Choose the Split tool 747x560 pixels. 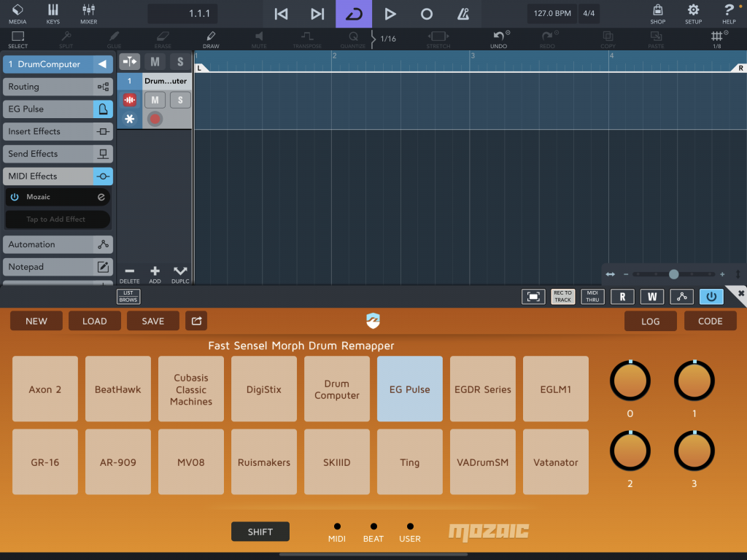[x=66, y=39]
